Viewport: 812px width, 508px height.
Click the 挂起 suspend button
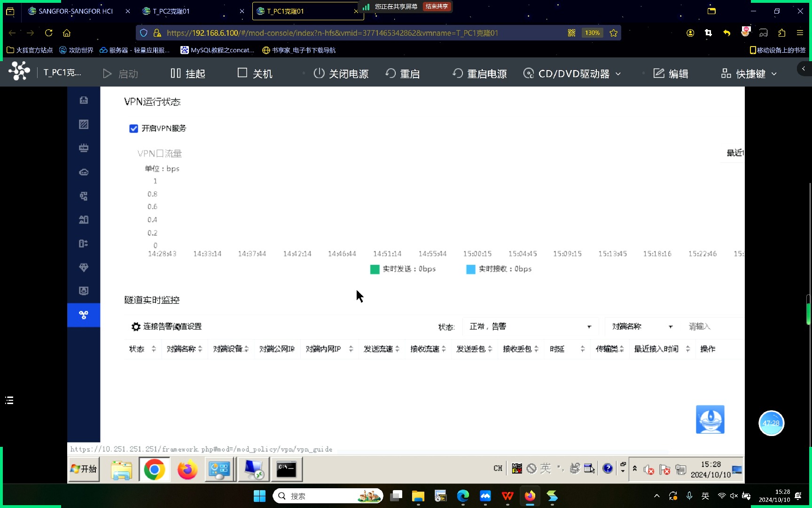pyautogui.click(x=187, y=74)
